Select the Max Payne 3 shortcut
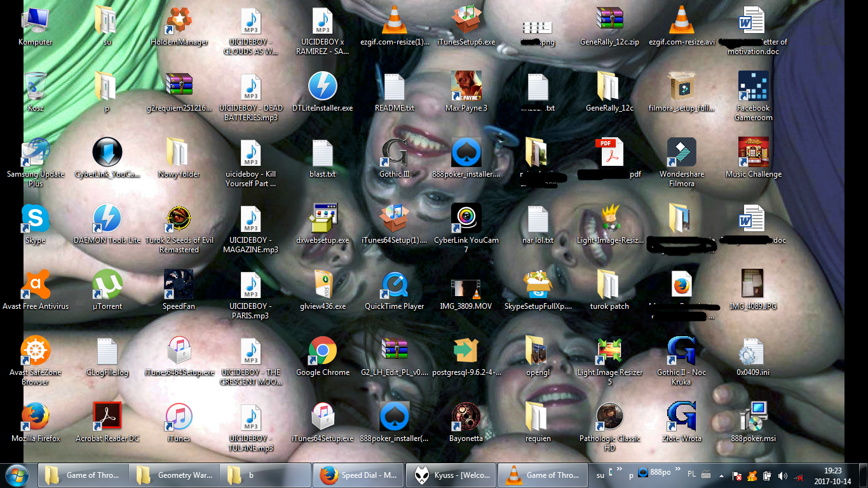This screenshot has width=868, height=488. pos(466,92)
